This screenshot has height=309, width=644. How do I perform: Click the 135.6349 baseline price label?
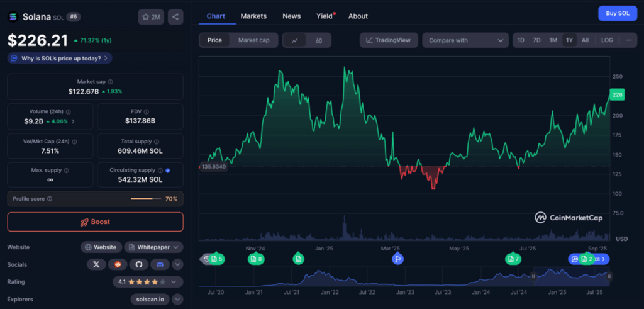pos(213,166)
